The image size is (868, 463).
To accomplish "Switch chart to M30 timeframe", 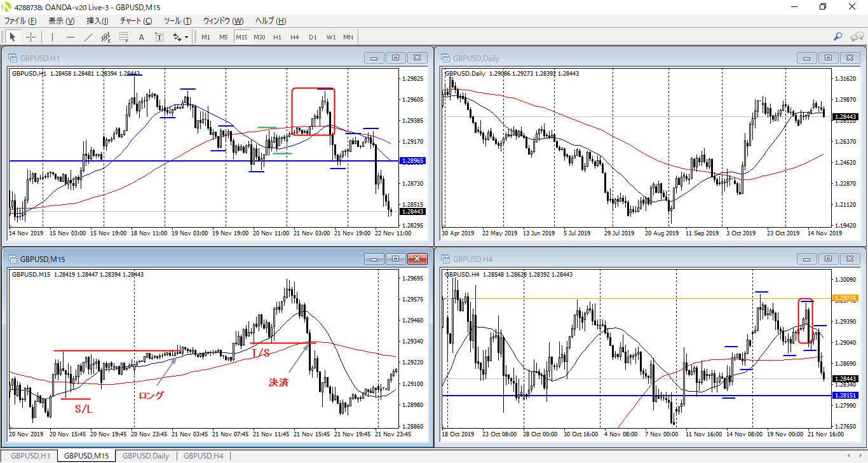I will 259,37.
